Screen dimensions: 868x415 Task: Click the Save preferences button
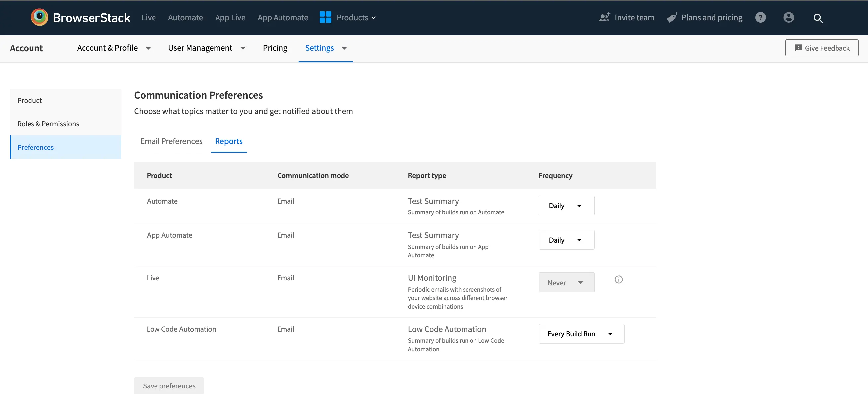click(x=169, y=386)
